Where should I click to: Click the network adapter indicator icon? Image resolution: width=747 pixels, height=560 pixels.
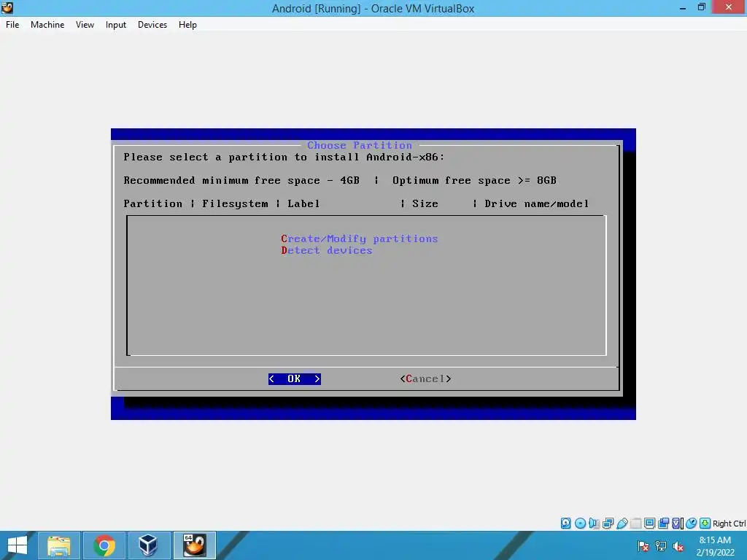pos(608,524)
